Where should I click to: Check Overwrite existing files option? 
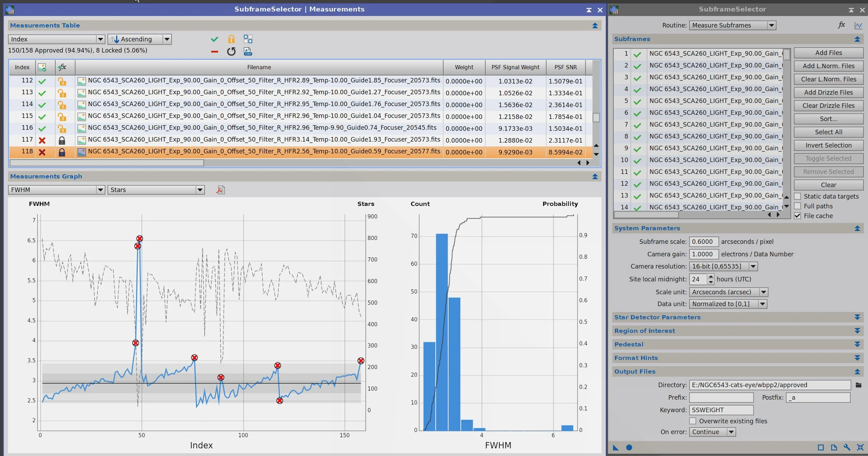point(693,421)
